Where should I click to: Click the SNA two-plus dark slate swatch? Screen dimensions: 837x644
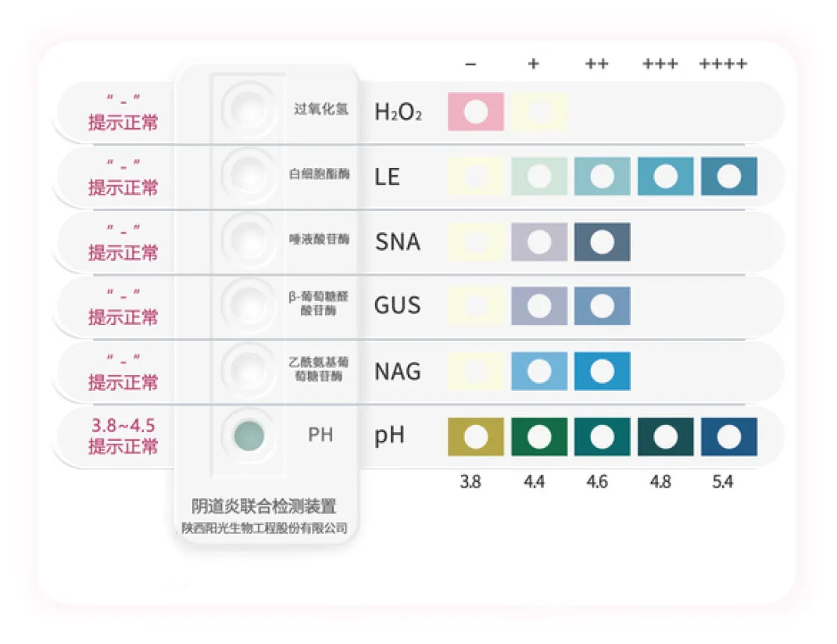point(602,241)
